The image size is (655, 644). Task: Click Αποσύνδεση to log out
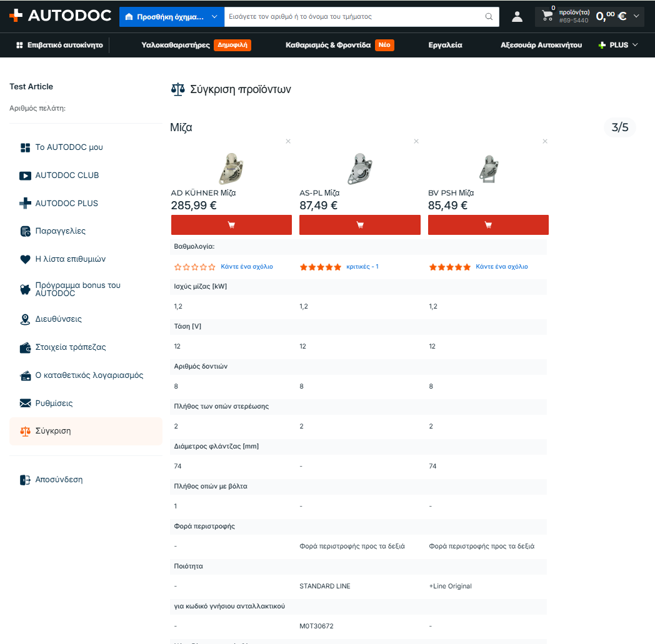point(59,480)
